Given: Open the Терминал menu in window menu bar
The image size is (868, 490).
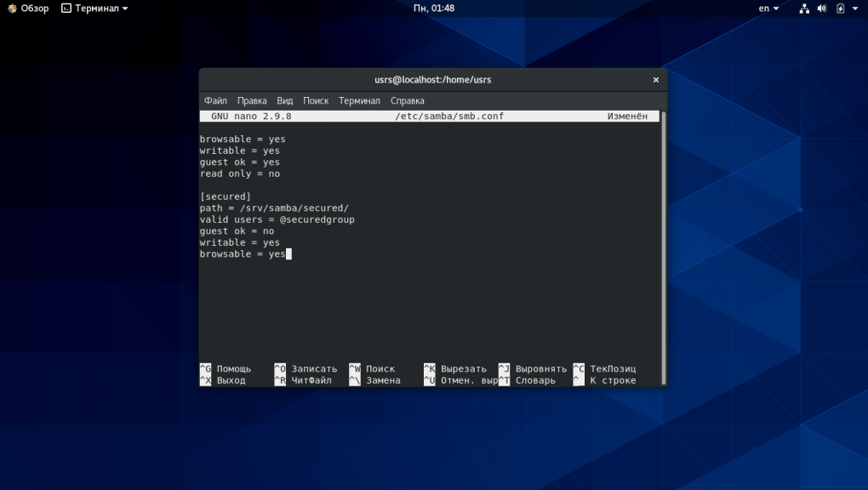Looking at the screenshot, I should coord(359,100).
